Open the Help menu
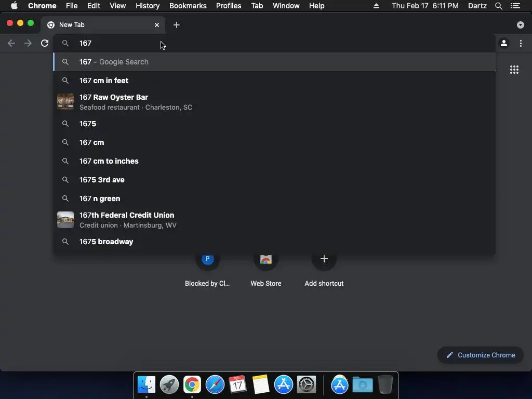 316,6
